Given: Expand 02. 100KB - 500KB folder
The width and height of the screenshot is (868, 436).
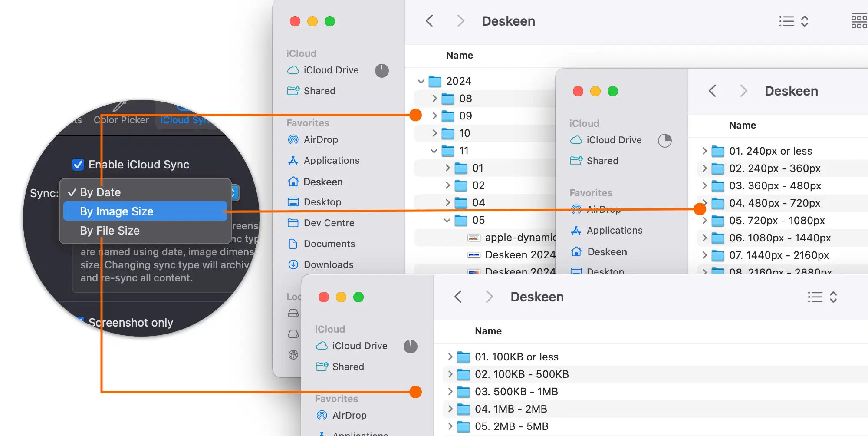Looking at the screenshot, I should point(450,374).
